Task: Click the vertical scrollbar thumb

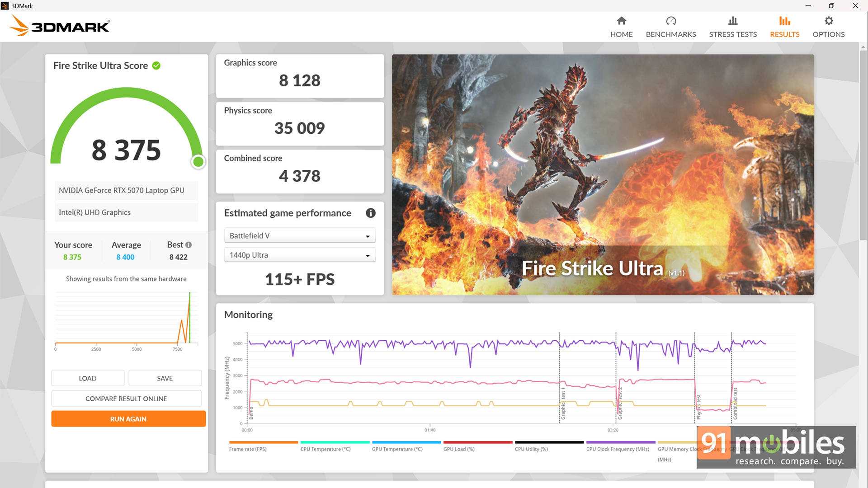Action: coord(863,145)
